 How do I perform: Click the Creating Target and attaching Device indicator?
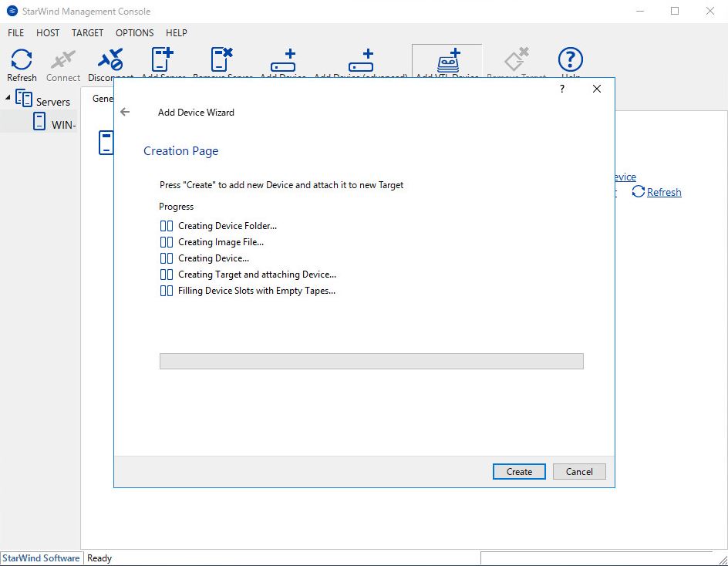pos(167,275)
